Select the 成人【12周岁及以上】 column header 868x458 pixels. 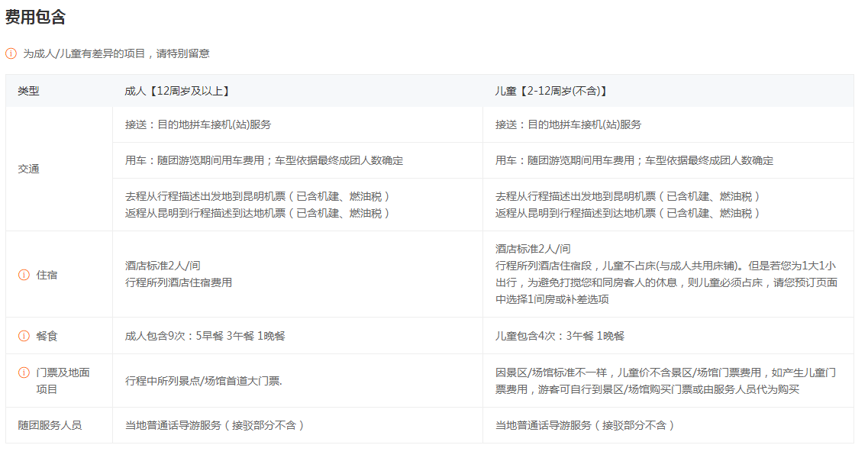177,91
